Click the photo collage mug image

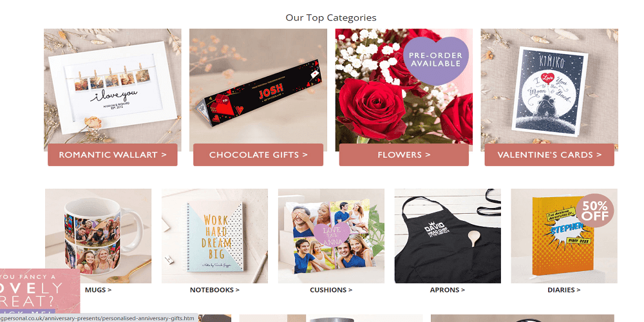(98, 236)
